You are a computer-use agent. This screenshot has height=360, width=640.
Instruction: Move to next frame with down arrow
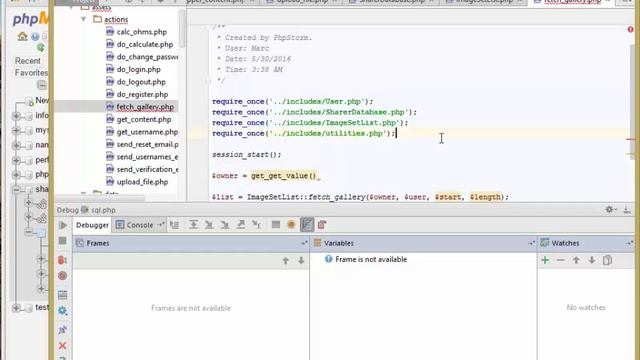(301, 261)
